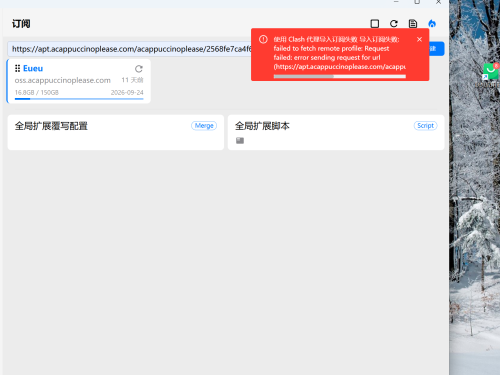Screen dimensions: 500x375
Task: Click the blue button beside the URL field
Action: click(437, 49)
